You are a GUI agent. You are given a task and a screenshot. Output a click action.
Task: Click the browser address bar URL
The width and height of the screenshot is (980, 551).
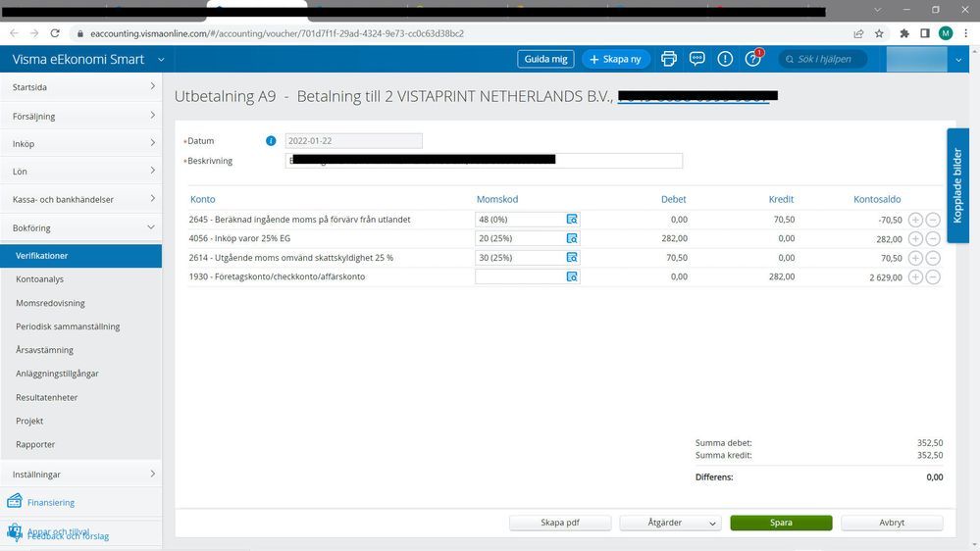[x=277, y=33]
